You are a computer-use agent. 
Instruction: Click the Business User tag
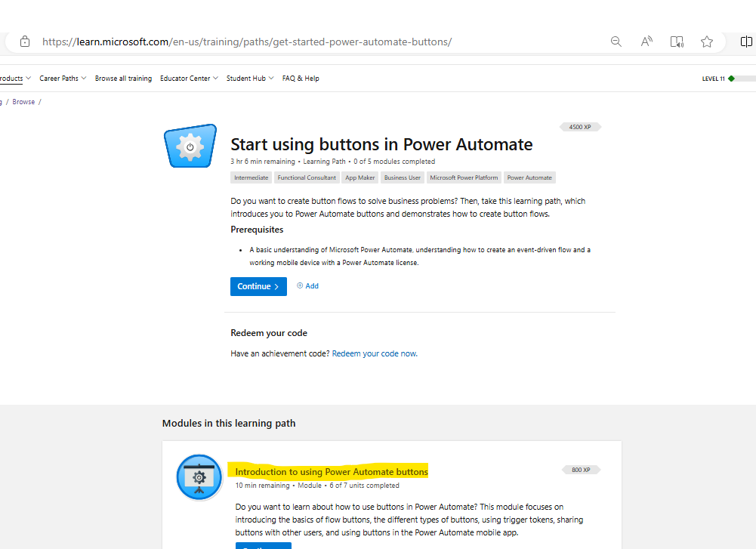(x=402, y=177)
